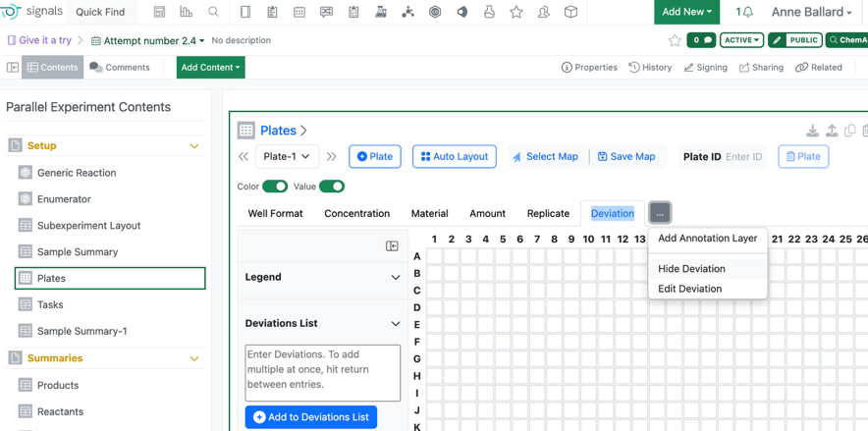The width and height of the screenshot is (868, 431).
Task: Open the clipboard checkmark tasks icon
Action: click(x=353, y=12)
